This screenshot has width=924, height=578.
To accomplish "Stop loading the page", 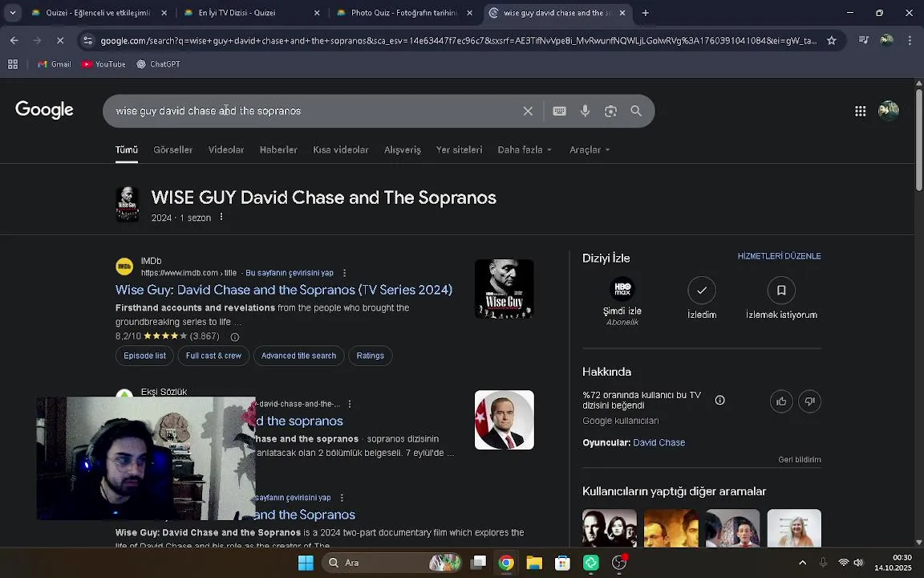I will coord(60,41).
